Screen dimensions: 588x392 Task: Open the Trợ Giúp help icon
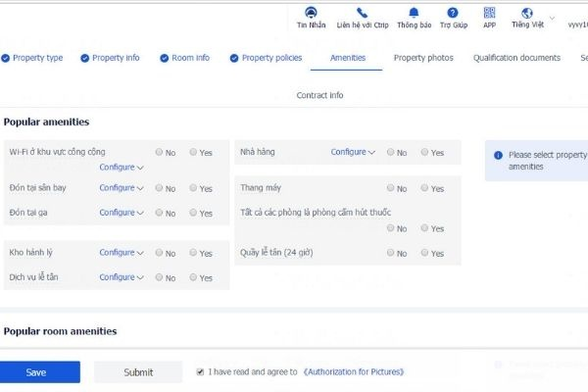453,13
